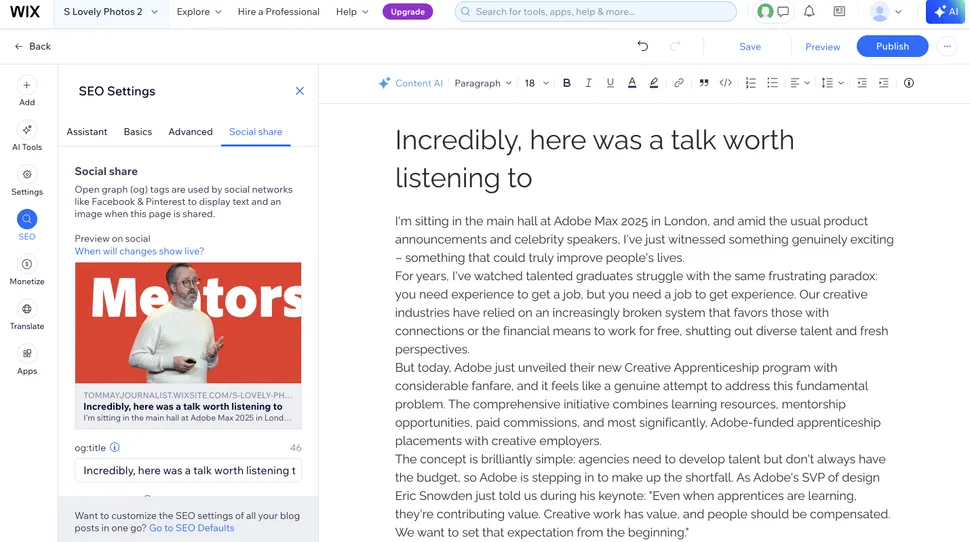Click the undo arrow icon
The image size is (970, 542).
click(x=643, y=46)
